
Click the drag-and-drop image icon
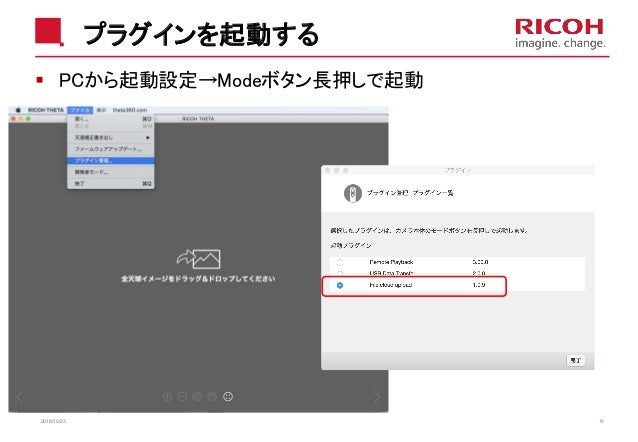pos(199,259)
